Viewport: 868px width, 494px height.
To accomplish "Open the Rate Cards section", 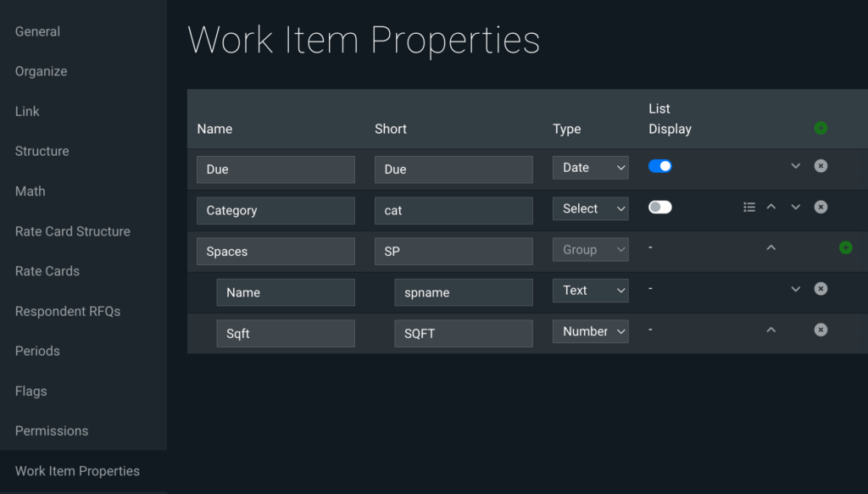I will click(x=47, y=271).
